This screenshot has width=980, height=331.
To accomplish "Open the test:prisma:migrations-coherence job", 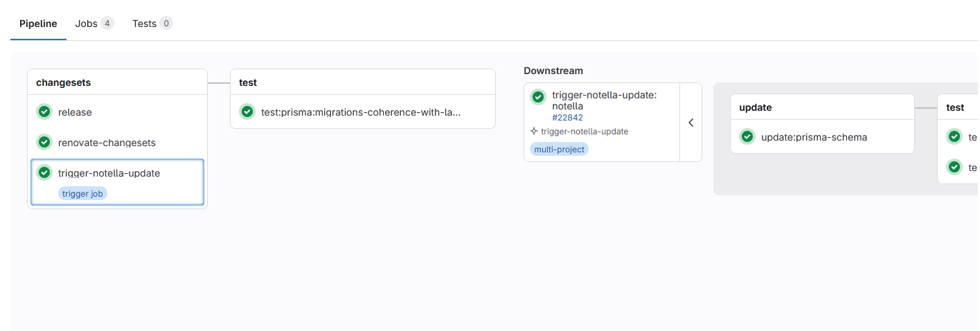I will (x=360, y=112).
